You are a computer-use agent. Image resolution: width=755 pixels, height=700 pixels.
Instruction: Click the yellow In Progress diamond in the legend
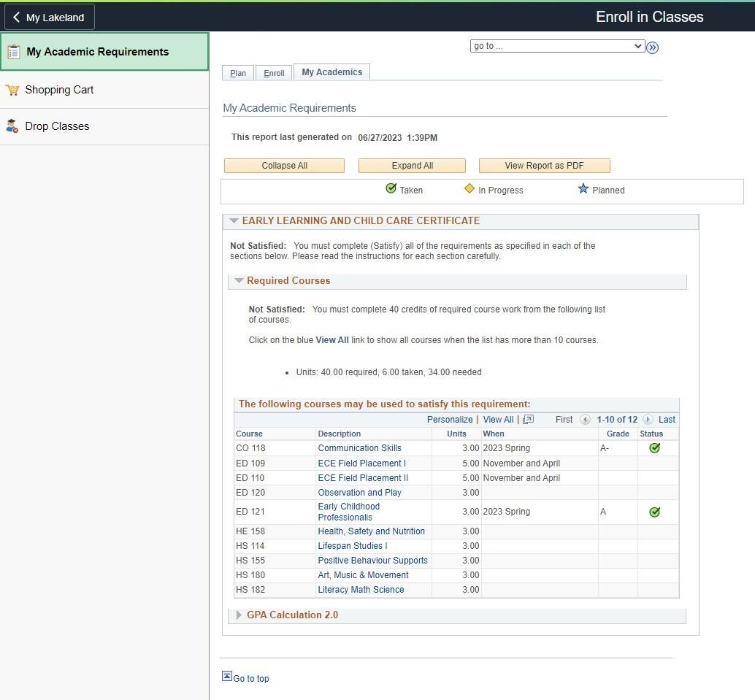point(470,189)
